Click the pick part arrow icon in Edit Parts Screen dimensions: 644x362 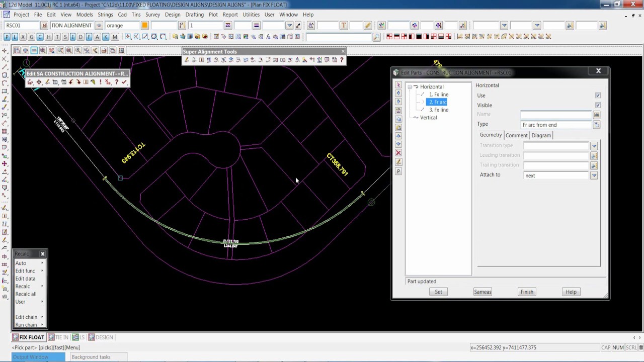(x=398, y=85)
